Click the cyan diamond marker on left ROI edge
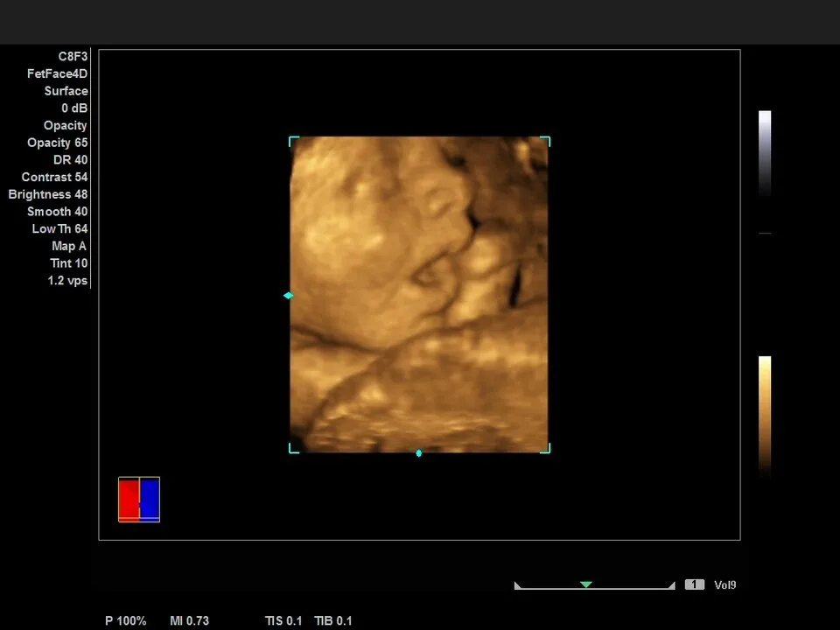This screenshot has height=630, width=840. click(288, 296)
